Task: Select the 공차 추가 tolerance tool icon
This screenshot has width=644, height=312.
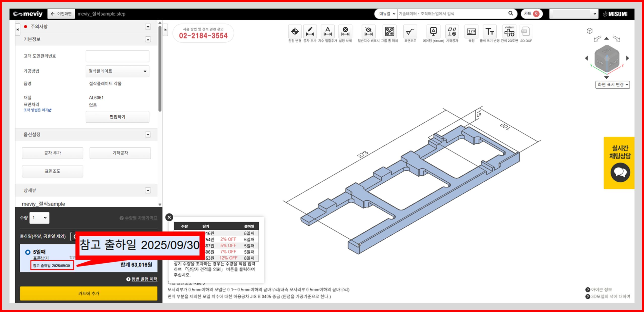Action: 310,32
